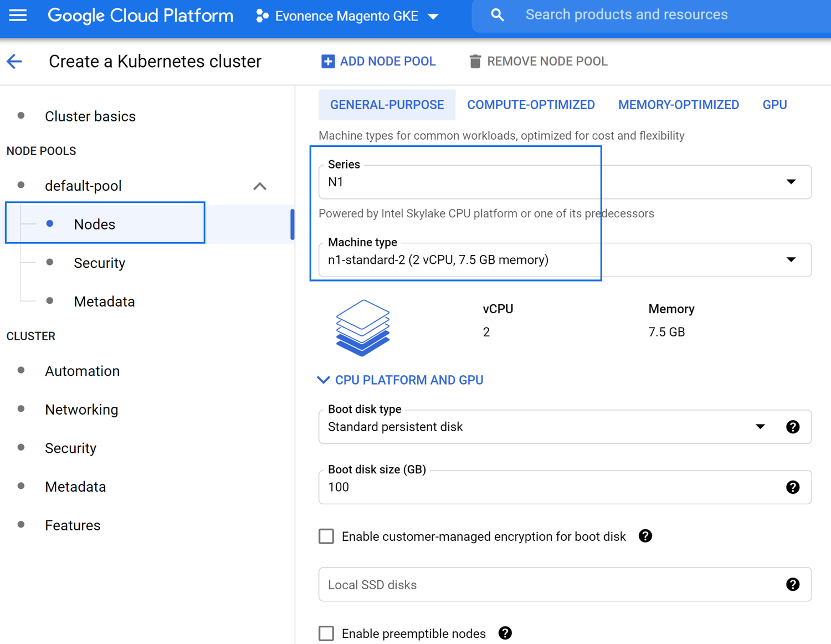Click the Boot disk size field
Screen dimensions: 831x644
click(x=565, y=487)
